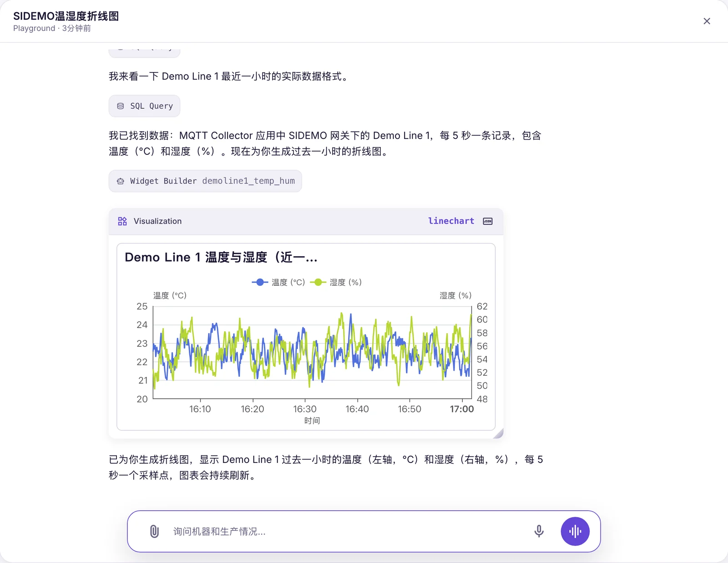Click the 17:00 time axis label
This screenshot has height=563, width=728.
tap(462, 409)
